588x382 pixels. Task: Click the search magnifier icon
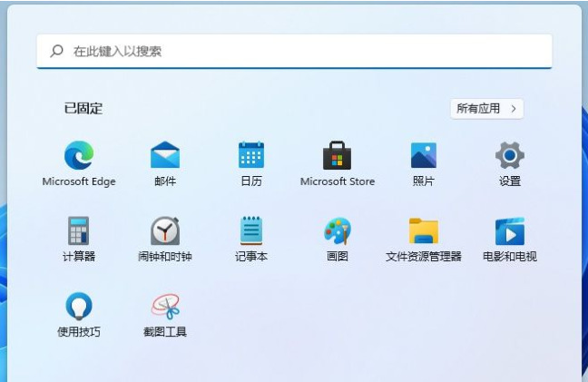click(56, 51)
